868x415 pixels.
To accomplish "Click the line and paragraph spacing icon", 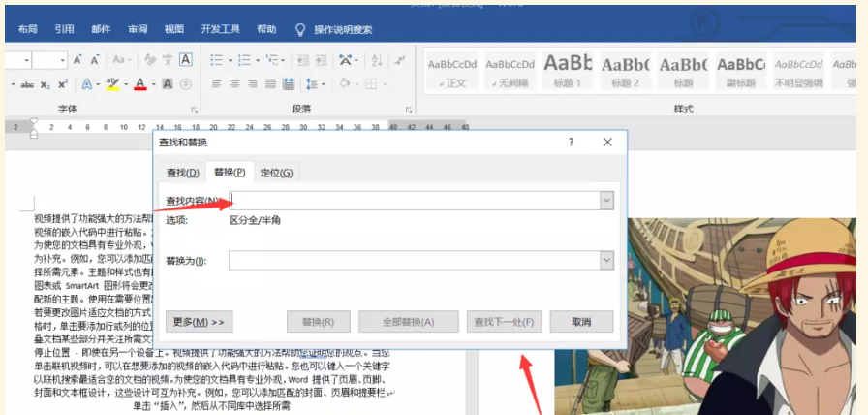I will point(313,84).
